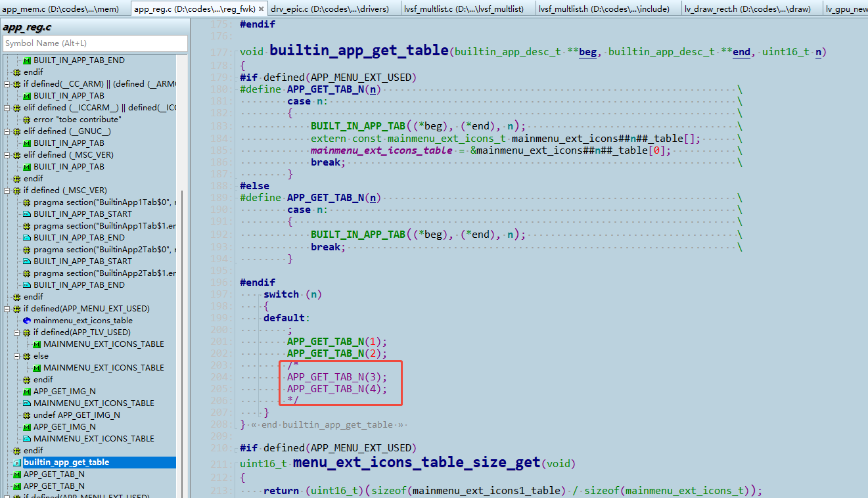Focus the Symbol Name search field
868x498 pixels.
pos(95,43)
